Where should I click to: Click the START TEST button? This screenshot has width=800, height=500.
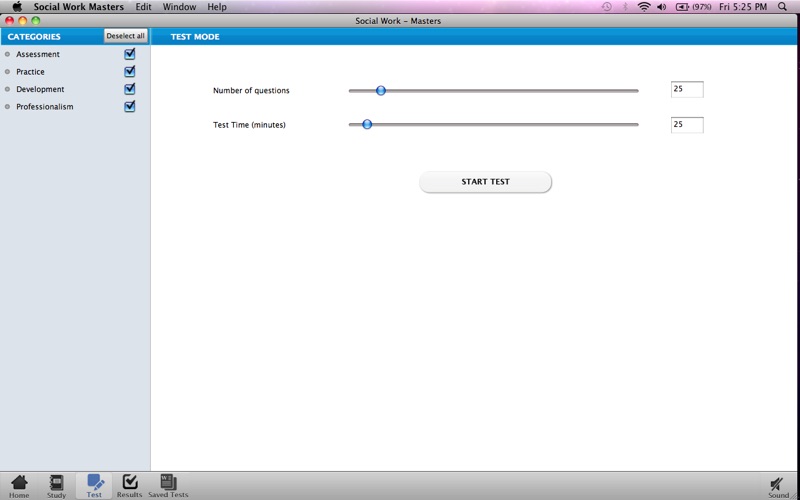tap(485, 182)
